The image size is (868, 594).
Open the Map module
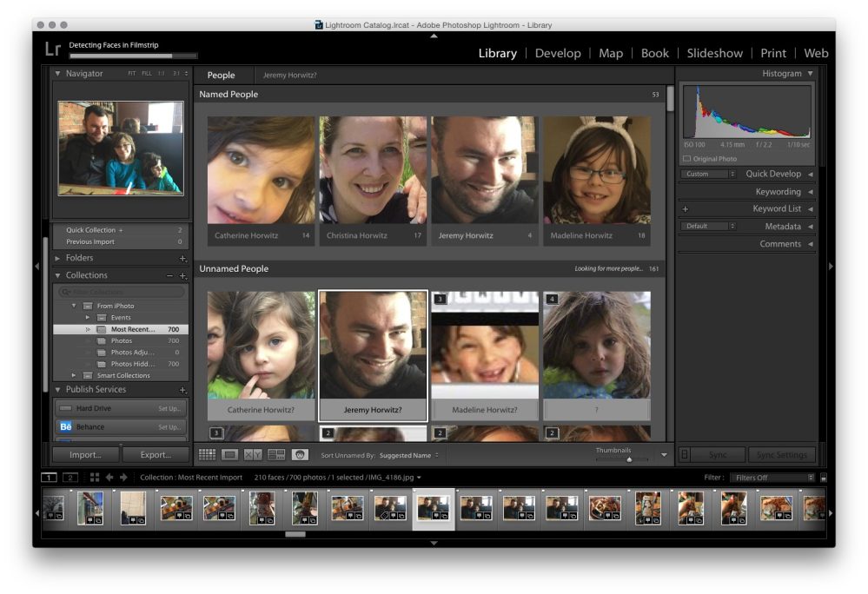tap(611, 53)
